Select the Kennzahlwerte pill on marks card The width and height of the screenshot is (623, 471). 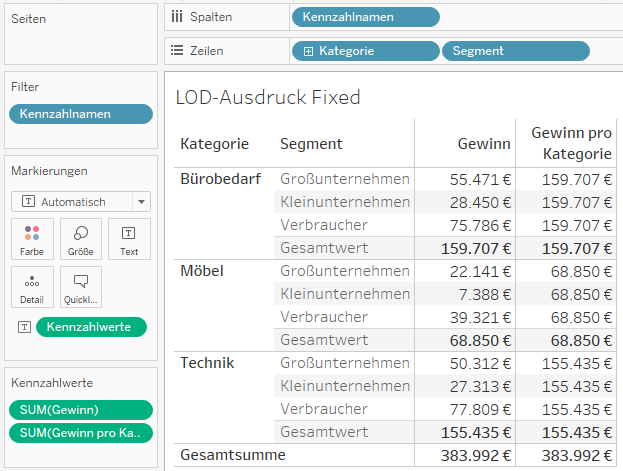(91, 327)
